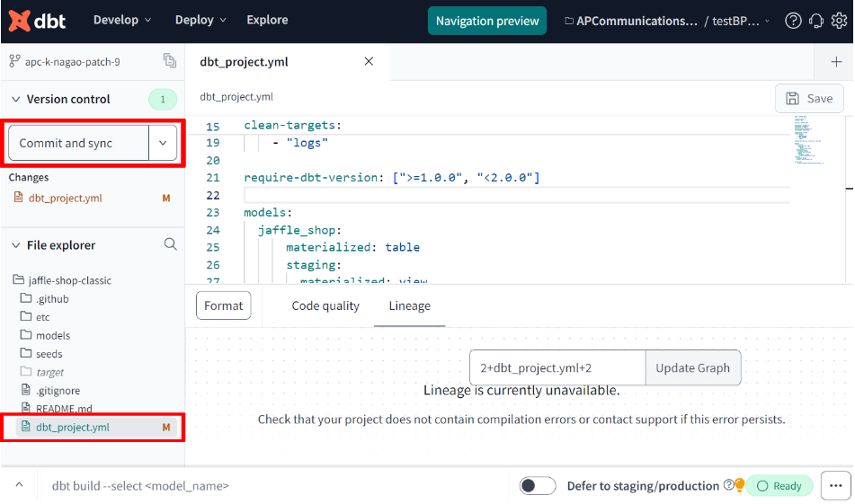Click Navigation preview button
The image size is (855, 504).
[487, 21]
